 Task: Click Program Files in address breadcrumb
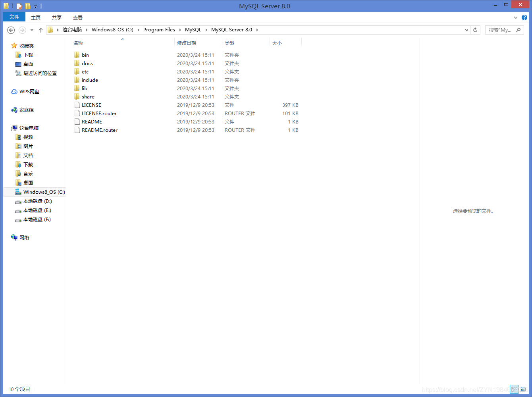[159, 30]
